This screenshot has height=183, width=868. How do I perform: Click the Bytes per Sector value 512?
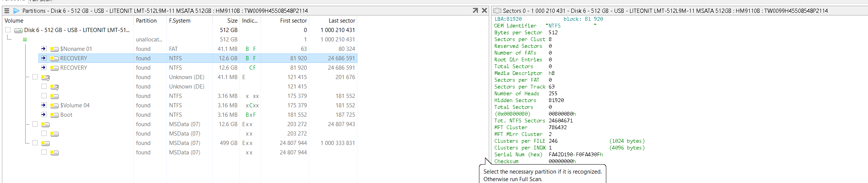(553, 32)
